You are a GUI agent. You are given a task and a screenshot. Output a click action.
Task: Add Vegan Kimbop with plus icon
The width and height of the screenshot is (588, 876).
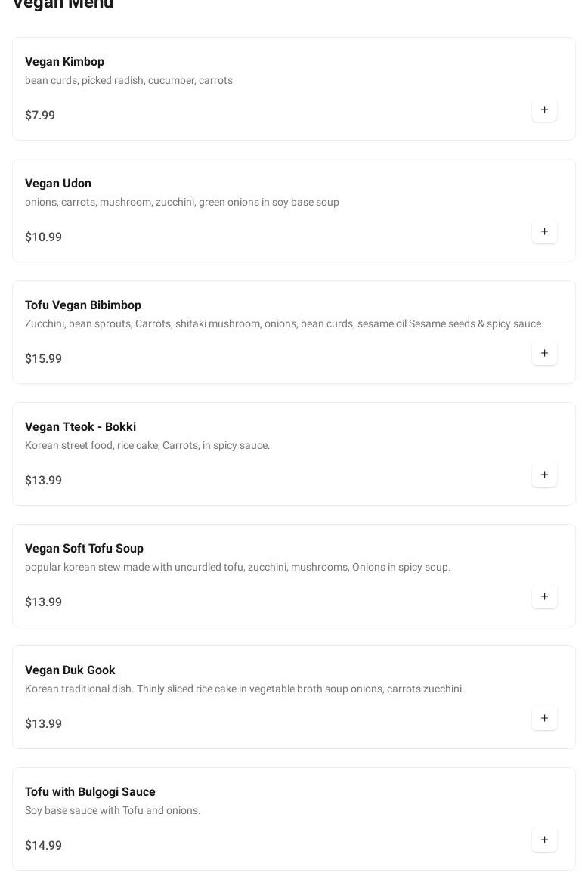[544, 110]
